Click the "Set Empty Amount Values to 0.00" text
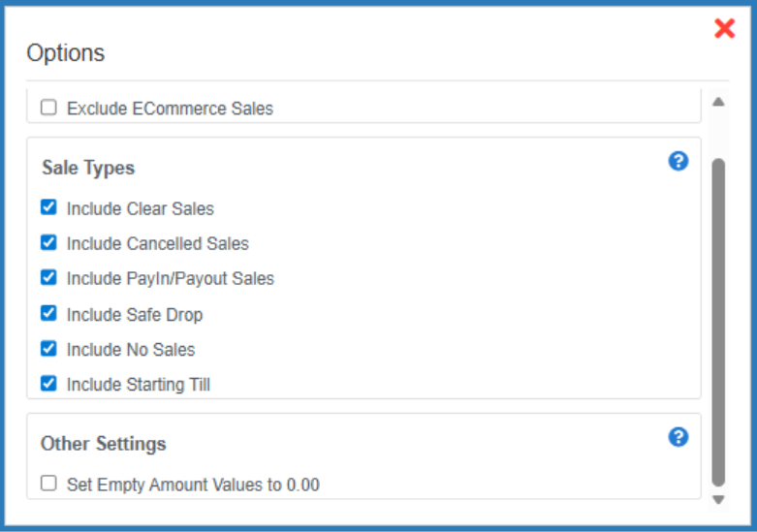Screen dimensions: 757x532 coord(193,484)
